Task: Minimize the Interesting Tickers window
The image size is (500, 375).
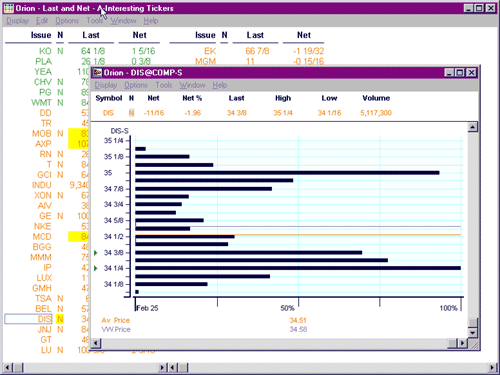Action: pos(468,8)
